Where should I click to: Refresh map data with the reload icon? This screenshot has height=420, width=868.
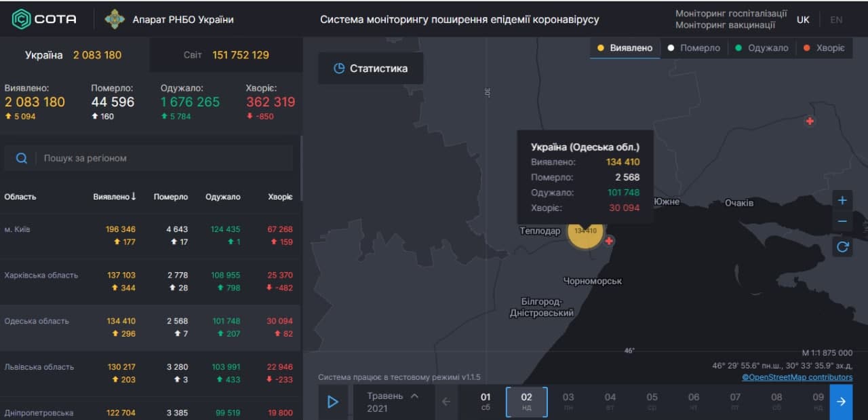[842, 246]
